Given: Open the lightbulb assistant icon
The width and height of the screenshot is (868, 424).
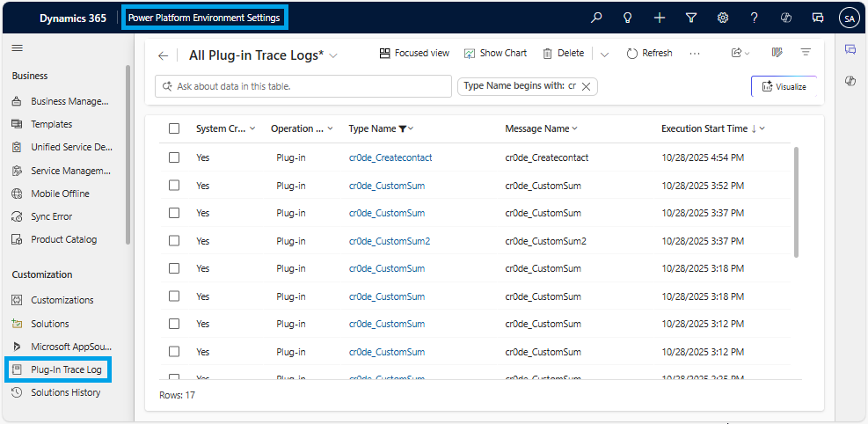Looking at the screenshot, I should coord(628,18).
